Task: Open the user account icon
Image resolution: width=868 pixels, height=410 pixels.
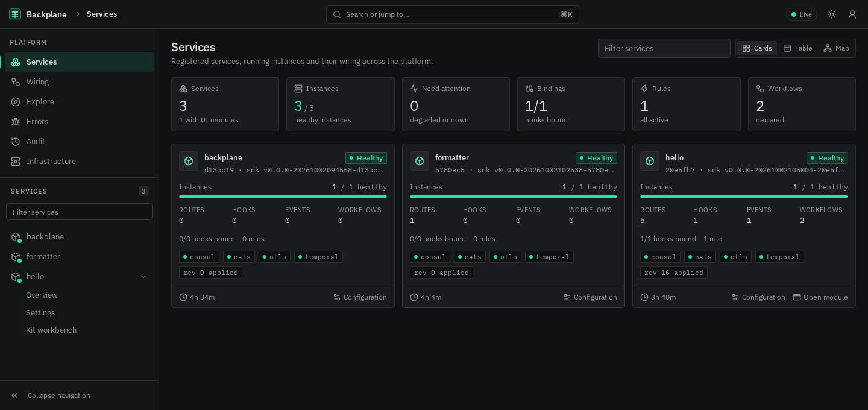Action: [852, 14]
